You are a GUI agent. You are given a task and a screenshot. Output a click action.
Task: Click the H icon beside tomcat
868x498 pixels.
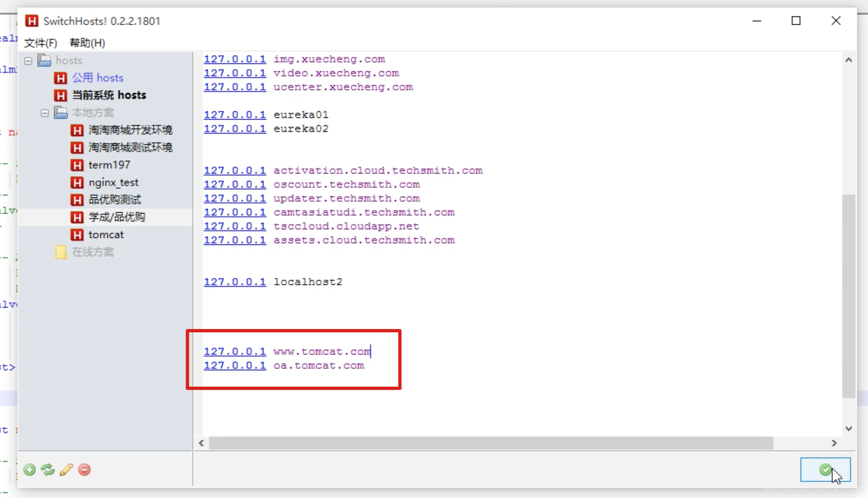tap(77, 235)
